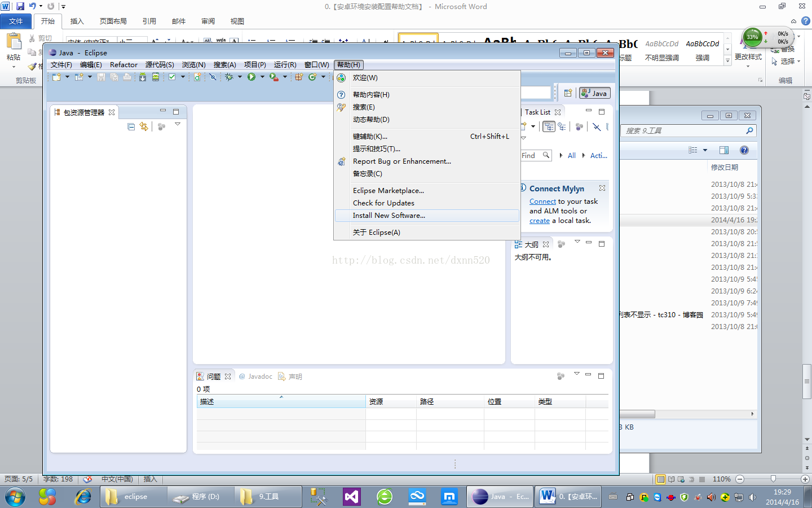Click the Explorer 搜索 9.工具 search box
The width and height of the screenshot is (812, 508).
pyautogui.click(x=688, y=130)
